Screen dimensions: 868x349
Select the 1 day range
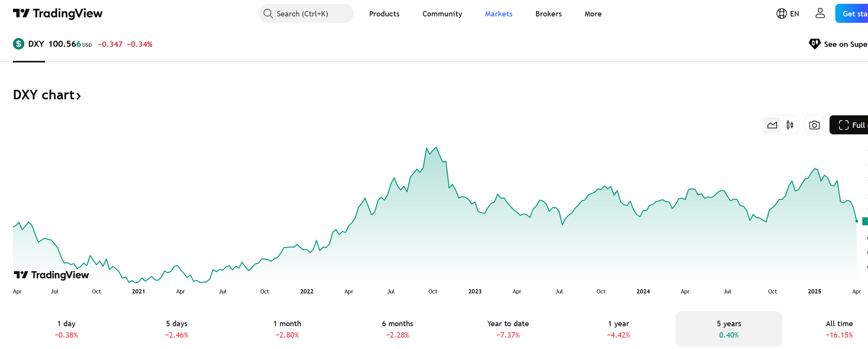click(66, 329)
